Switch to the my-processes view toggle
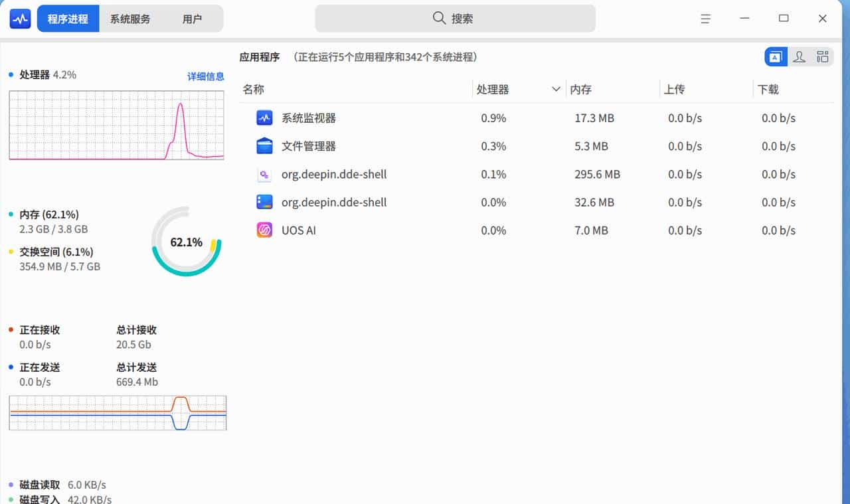Viewport: 850px width, 504px height. tap(799, 56)
